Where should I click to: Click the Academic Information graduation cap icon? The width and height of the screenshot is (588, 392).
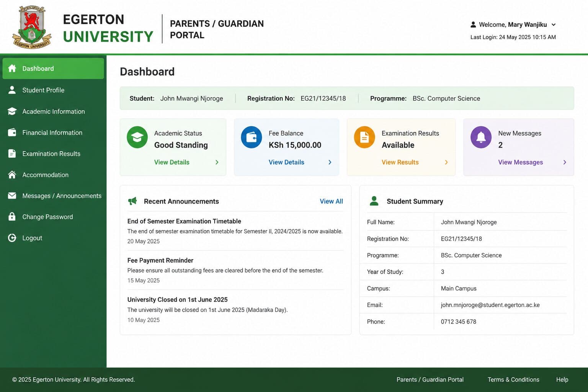pyautogui.click(x=12, y=111)
